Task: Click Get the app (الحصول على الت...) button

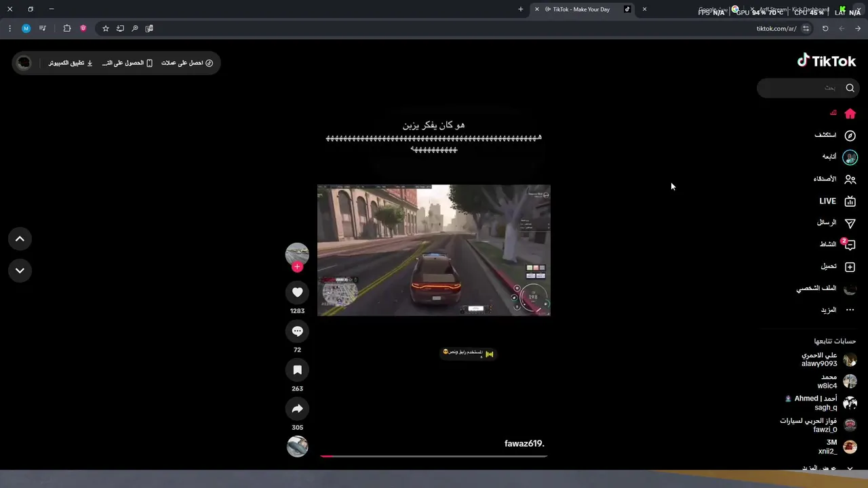Action: click(127, 63)
